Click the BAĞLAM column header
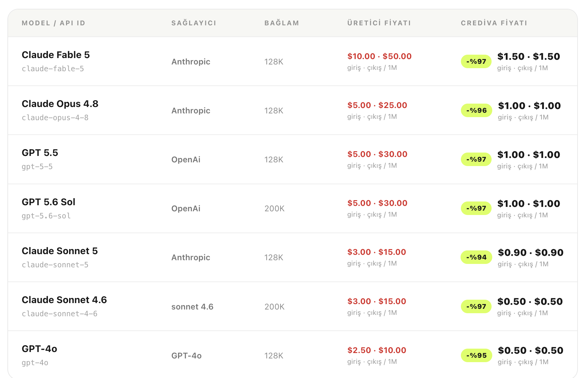Image resolution: width=588 pixels, height=378 pixels. (x=282, y=23)
